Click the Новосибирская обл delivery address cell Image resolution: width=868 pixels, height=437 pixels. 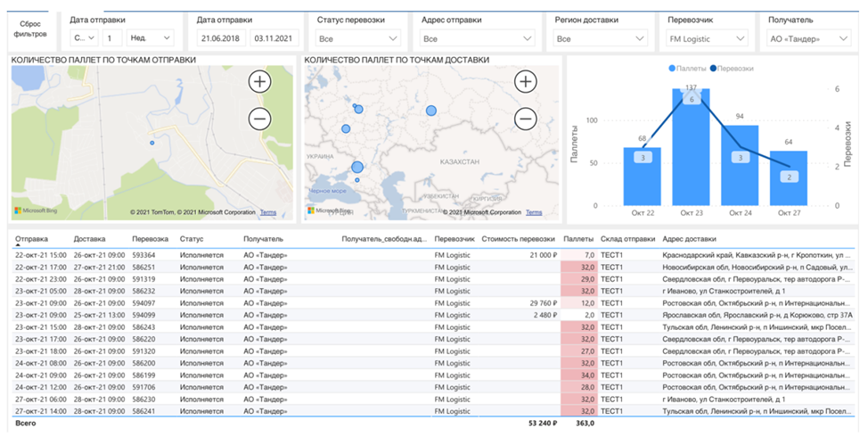click(x=757, y=267)
